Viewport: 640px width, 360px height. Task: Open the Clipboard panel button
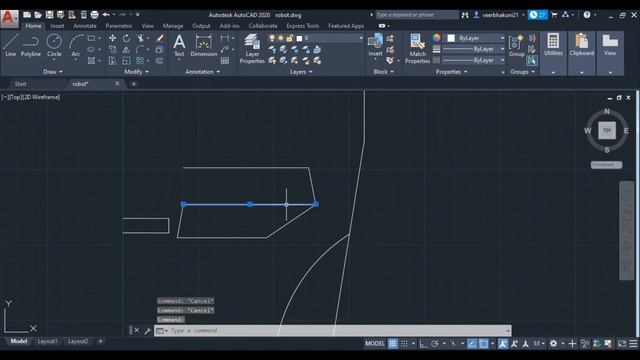[x=582, y=45]
